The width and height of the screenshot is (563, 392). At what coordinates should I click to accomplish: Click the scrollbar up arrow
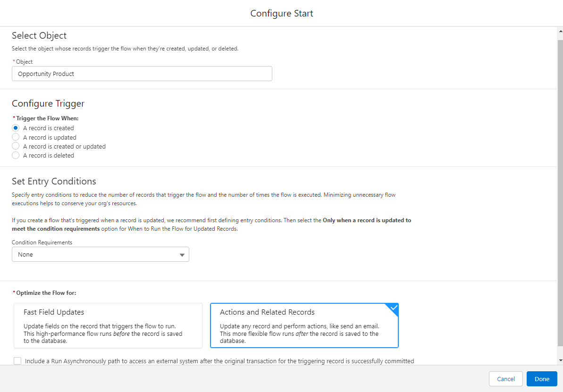coord(561,32)
